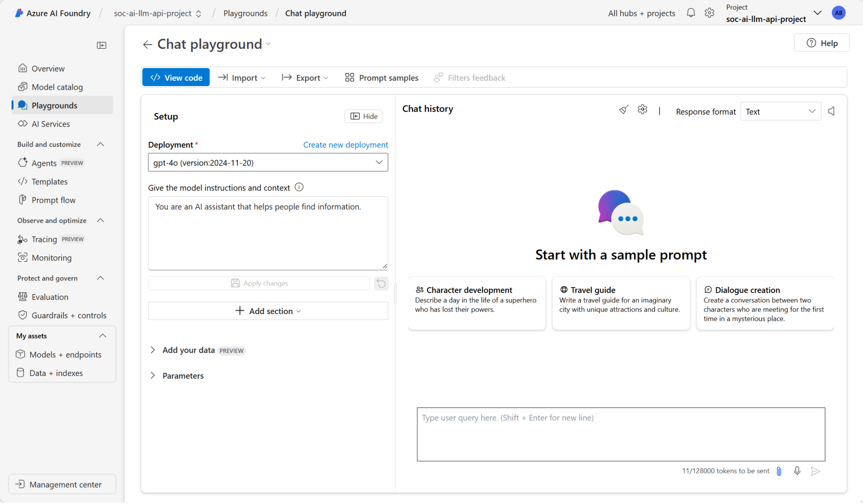Clear chat with the broom icon
Screen dimensions: 863x504
point(624,110)
